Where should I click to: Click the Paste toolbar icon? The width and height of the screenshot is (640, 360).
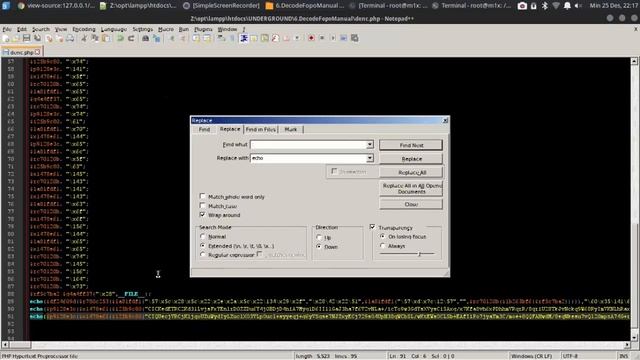tap(106, 38)
